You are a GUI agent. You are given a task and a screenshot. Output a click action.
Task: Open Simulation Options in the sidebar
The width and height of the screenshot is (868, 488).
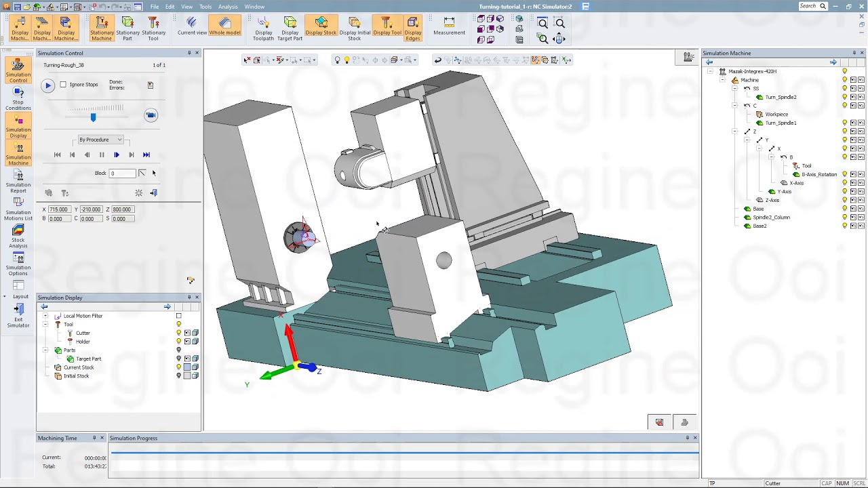click(18, 264)
